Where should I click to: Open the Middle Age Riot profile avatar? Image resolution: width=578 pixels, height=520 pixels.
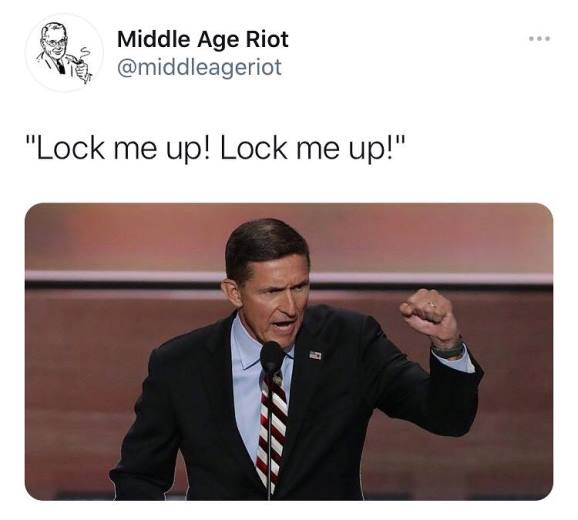point(64,53)
